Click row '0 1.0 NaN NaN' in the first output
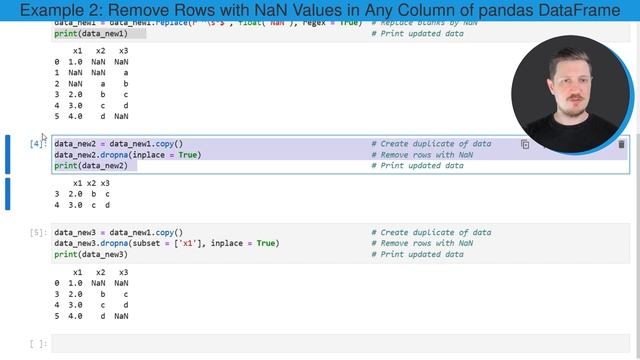 click(x=91, y=62)
